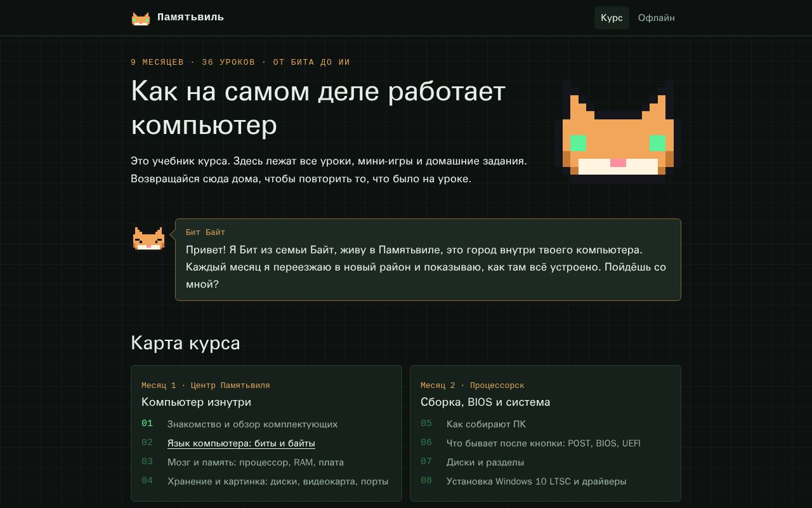Open lesson Что бывает после кнопки: POST, BIOS, UEFI
The height and width of the screenshot is (508, 812).
coord(544,443)
